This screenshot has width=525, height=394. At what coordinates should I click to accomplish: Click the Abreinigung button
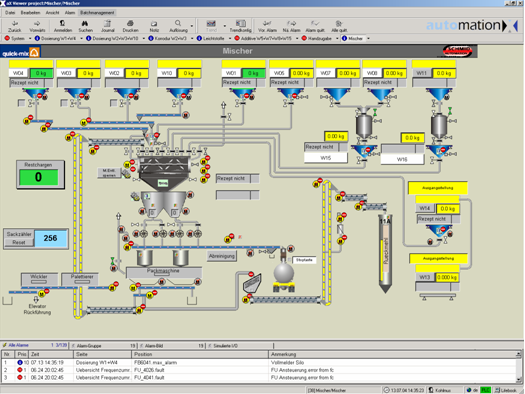point(222,256)
